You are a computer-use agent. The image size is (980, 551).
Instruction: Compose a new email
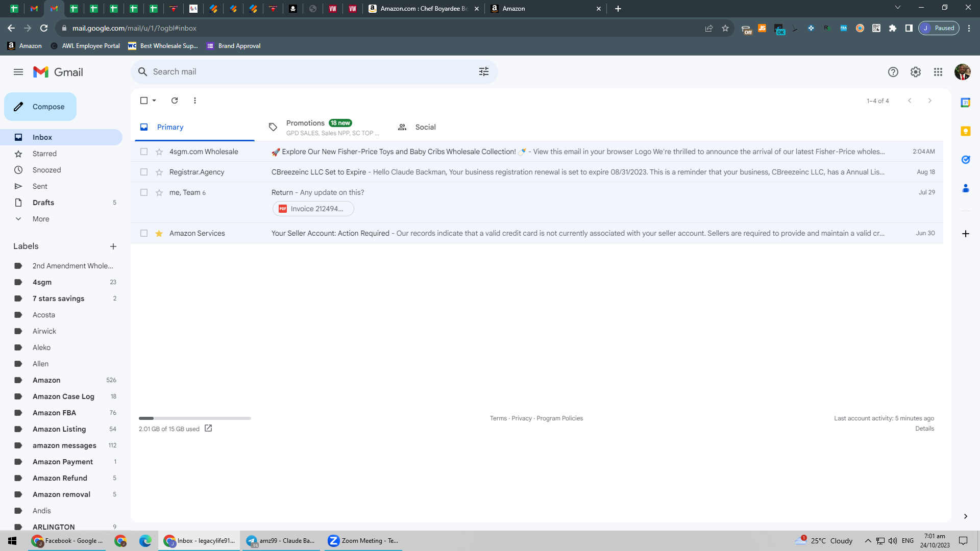pyautogui.click(x=40, y=107)
